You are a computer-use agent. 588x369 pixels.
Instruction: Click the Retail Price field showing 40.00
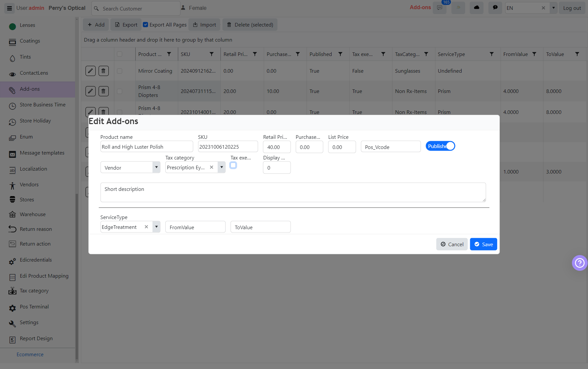point(277,147)
